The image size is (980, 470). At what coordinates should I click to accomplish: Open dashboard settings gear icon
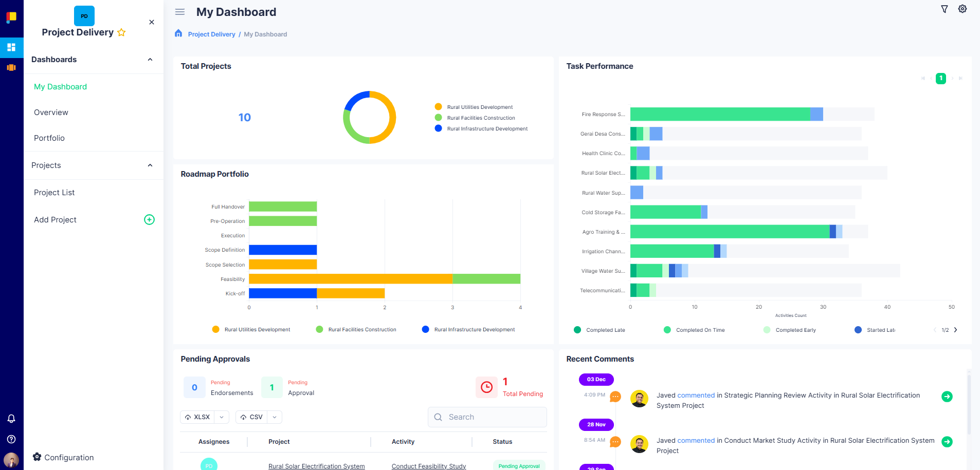(963, 9)
